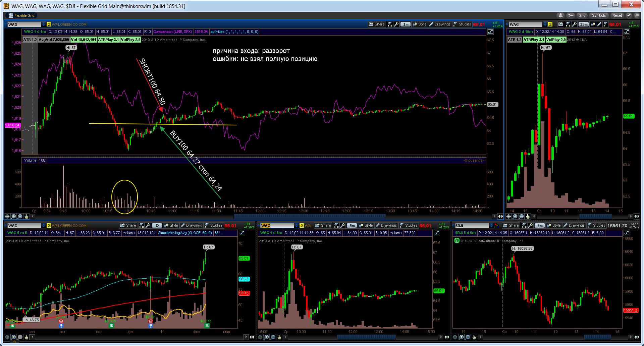Select pan hand tool under main chart
Image resolution: width=644 pixels, height=346 pixels.
tap(26, 216)
